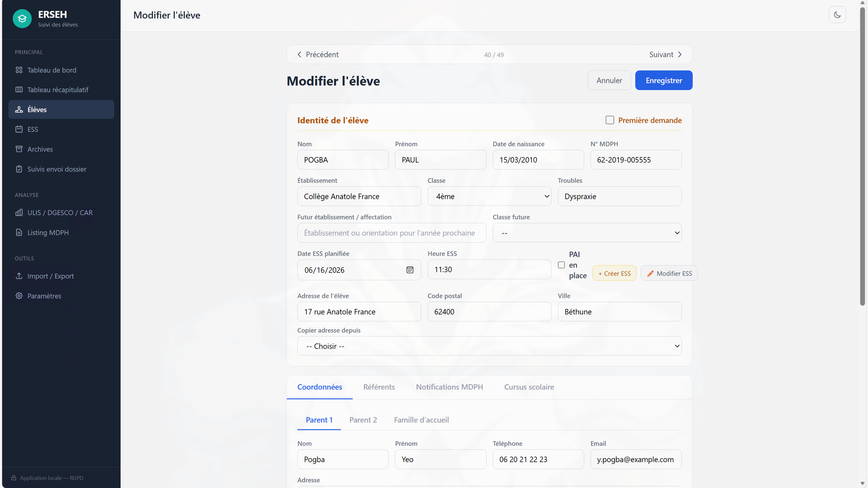
Task: Open calendar picker in Date ESS planifiée
Action: pos(410,270)
